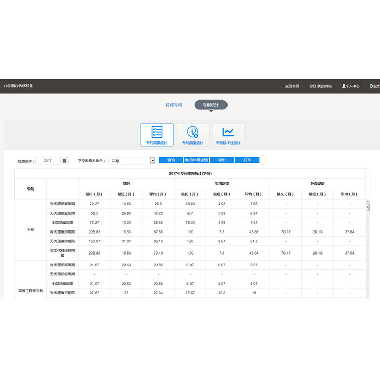Open the clock statistics icon card
380x380 pixels.
pyautogui.click(x=192, y=135)
